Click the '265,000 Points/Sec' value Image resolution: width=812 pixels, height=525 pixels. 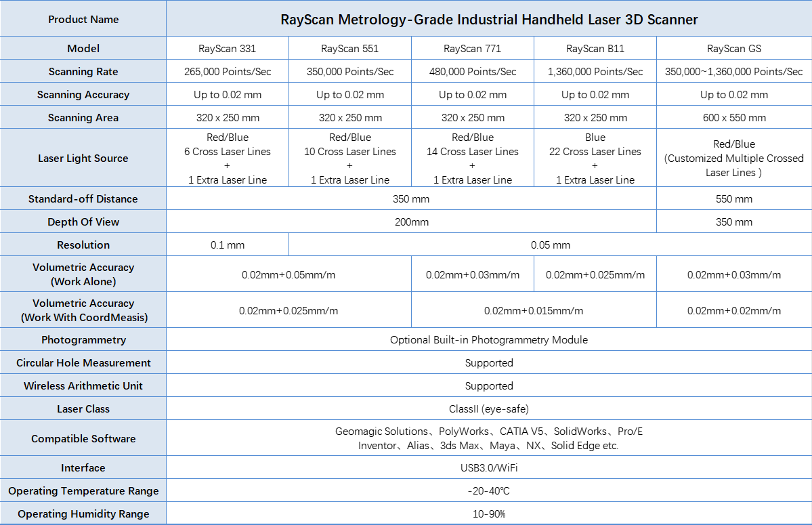point(228,71)
